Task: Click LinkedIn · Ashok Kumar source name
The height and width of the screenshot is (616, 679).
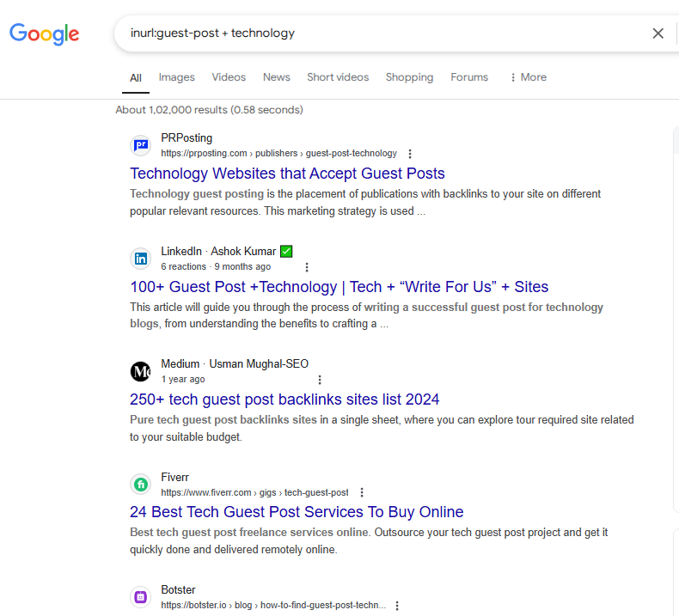Action: [x=218, y=251]
